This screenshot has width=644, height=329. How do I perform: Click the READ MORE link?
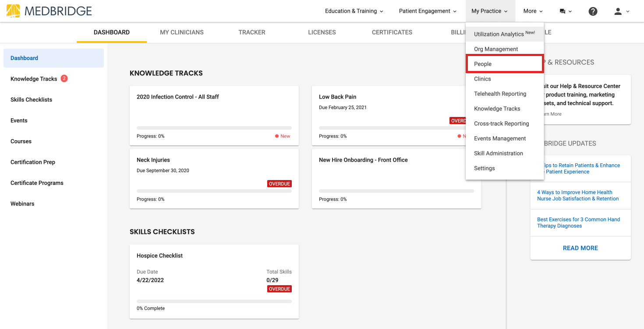click(x=580, y=248)
